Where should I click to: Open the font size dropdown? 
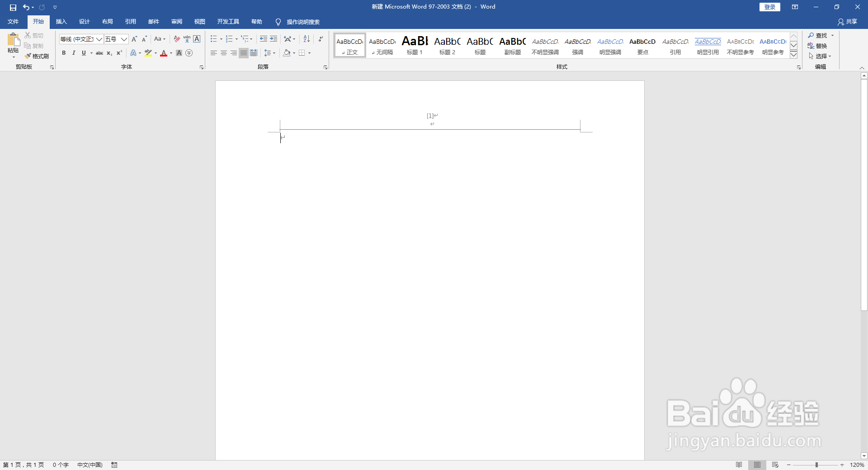point(123,39)
